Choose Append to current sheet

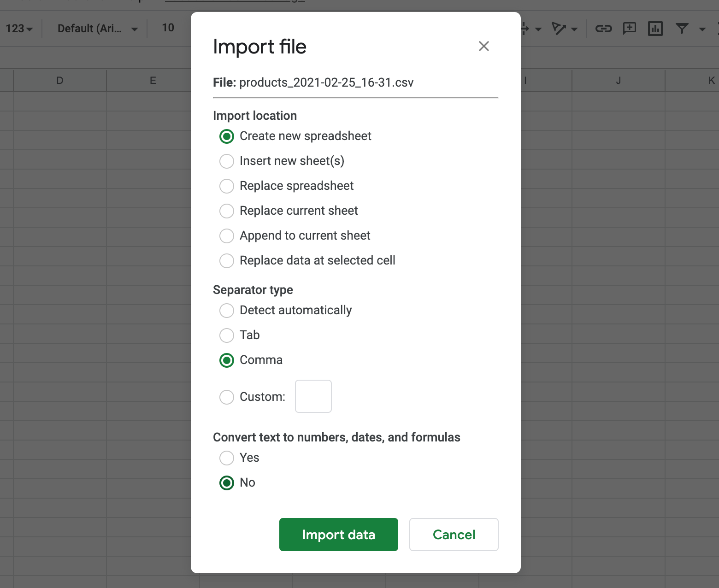tap(227, 236)
